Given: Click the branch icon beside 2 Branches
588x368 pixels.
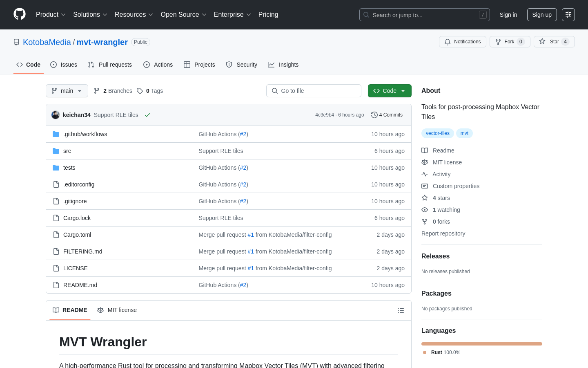Looking at the screenshot, I should (97, 91).
